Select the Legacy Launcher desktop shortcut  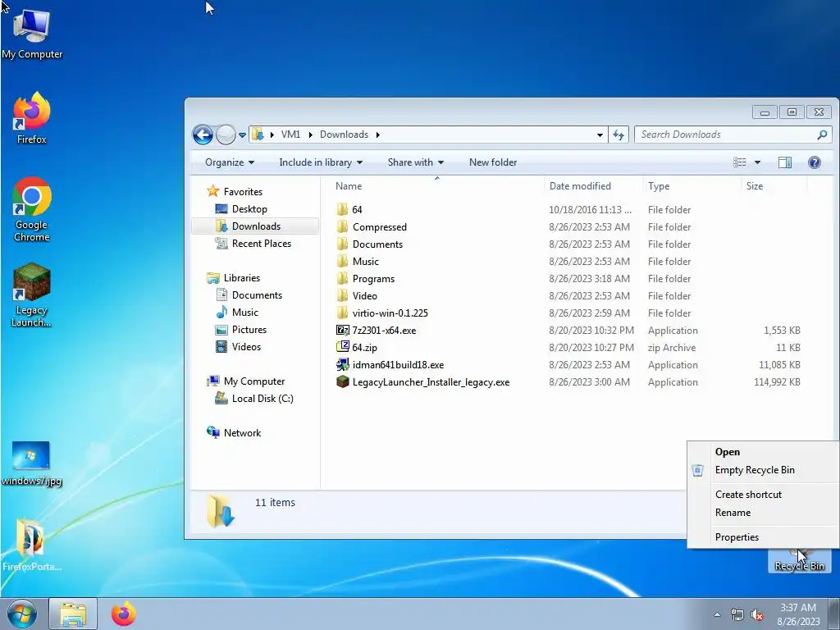tap(32, 294)
